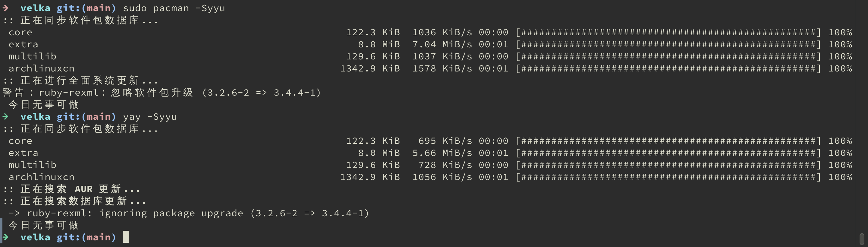Image resolution: width=868 pixels, height=247 pixels.
Task: Click the blinking block cursor at the prompt
Action: [x=126, y=237]
